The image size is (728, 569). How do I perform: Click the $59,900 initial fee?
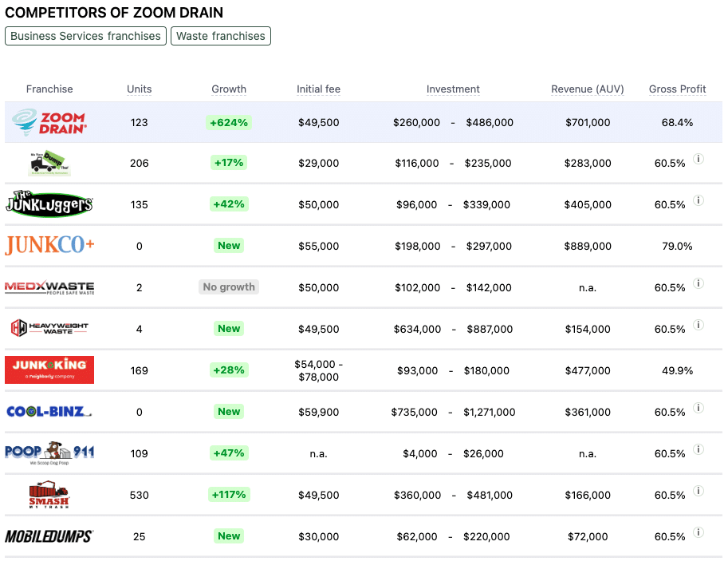pos(318,412)
